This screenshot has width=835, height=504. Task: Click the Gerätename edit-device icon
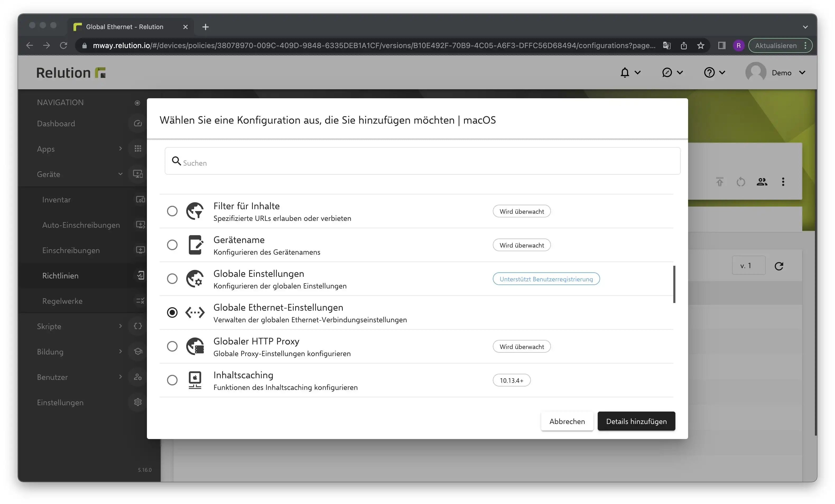[196, 245]
